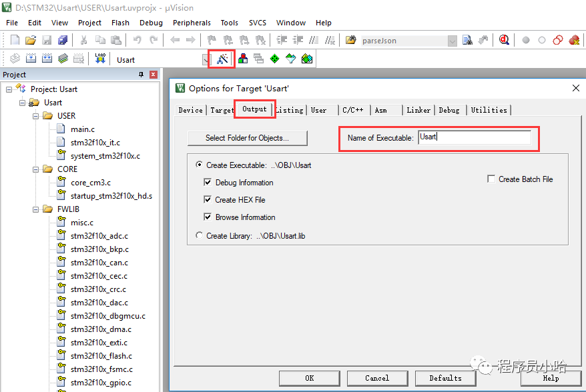Enable the Create Batch File checkbox
The height and width of the screenshot is (392, 586).
coord(491,179)
